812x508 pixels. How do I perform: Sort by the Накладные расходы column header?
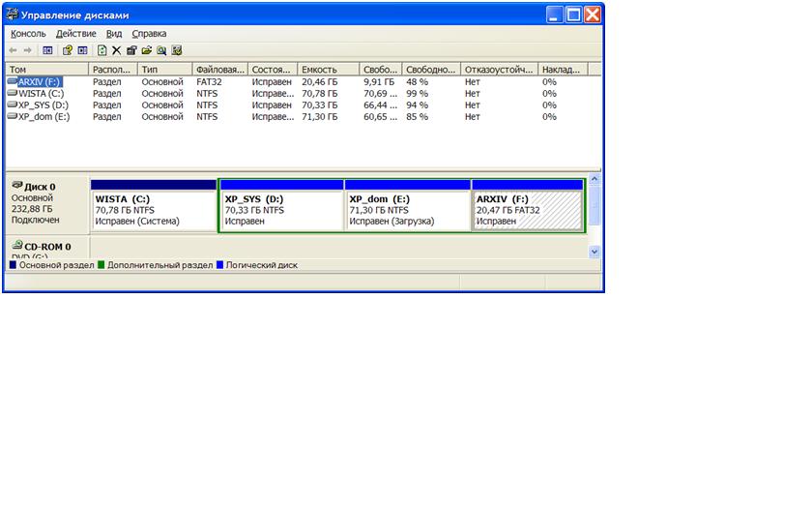coord(563,69)
